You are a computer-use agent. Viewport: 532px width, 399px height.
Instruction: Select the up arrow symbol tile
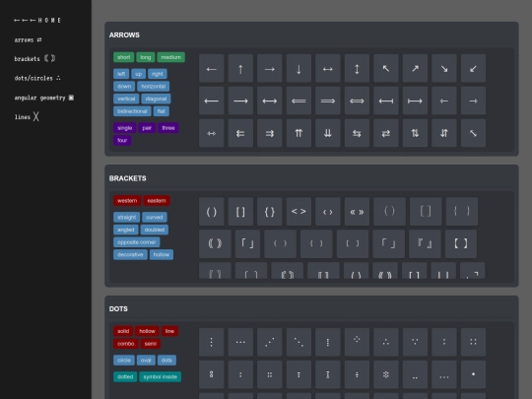[240, 68]
